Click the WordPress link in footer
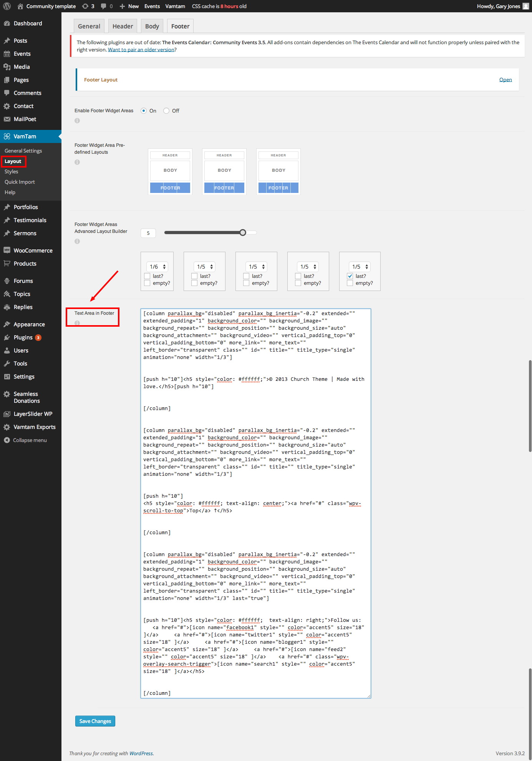 coord(141,753)
